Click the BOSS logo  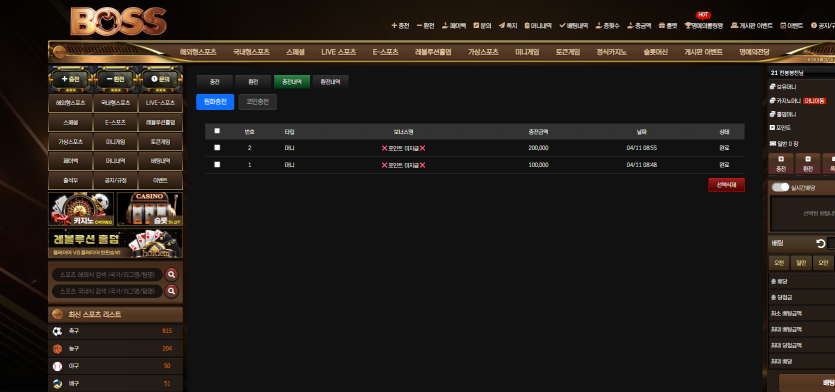click(x=118, y=22)
